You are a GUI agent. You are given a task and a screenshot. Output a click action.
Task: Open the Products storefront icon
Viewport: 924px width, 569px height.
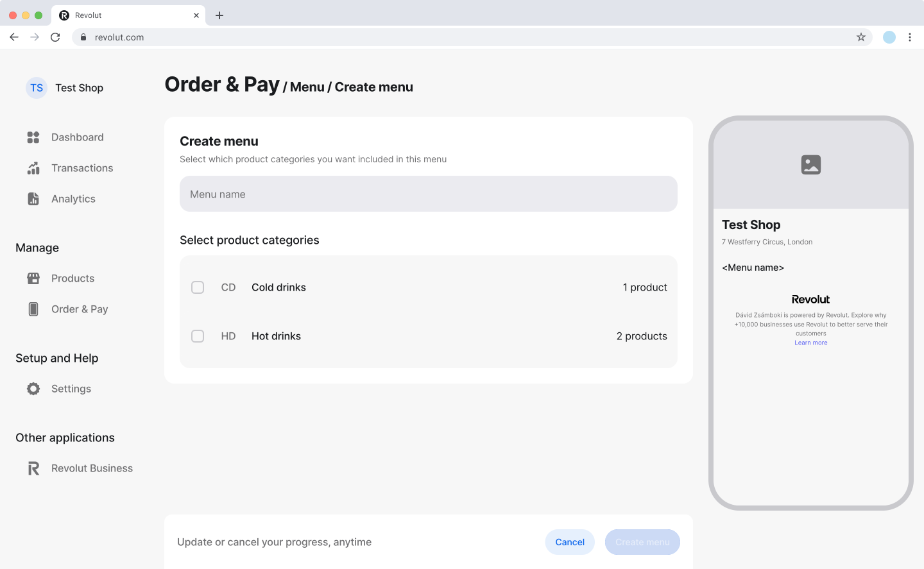pos(33,278)
